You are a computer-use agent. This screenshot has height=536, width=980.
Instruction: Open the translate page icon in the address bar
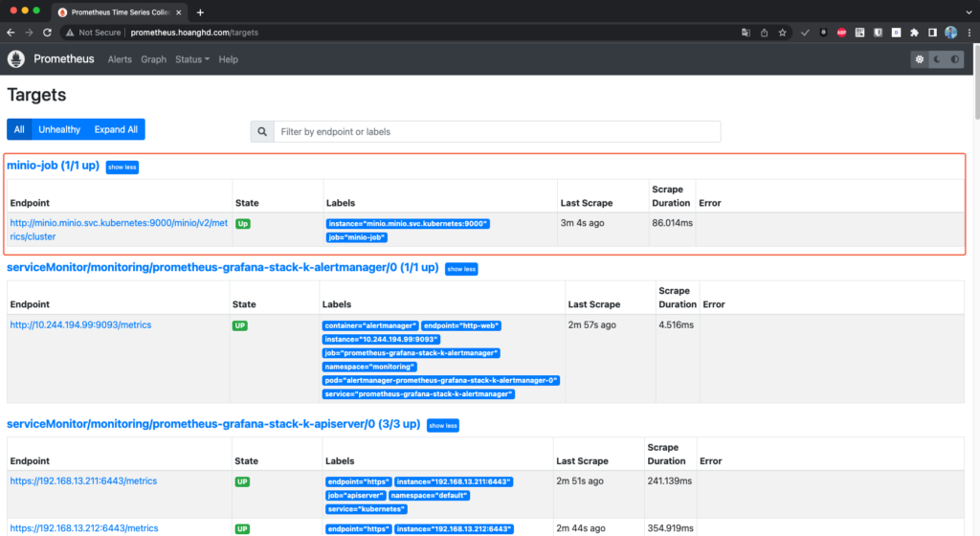[746, 33]
